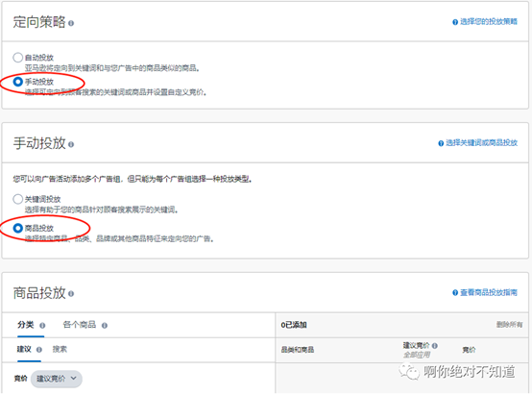The height and width of the screenshot is (395, 532).
Task: Click 删除所有 to remove all added
Action: tap(510, 325)
